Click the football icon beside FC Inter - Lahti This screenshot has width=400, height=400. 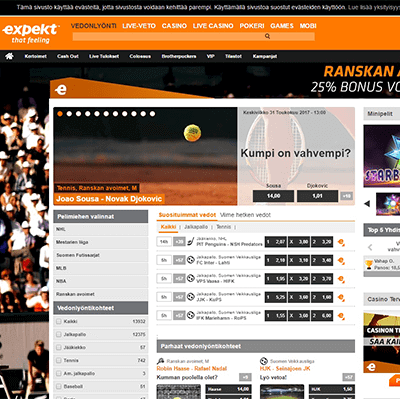191,260
